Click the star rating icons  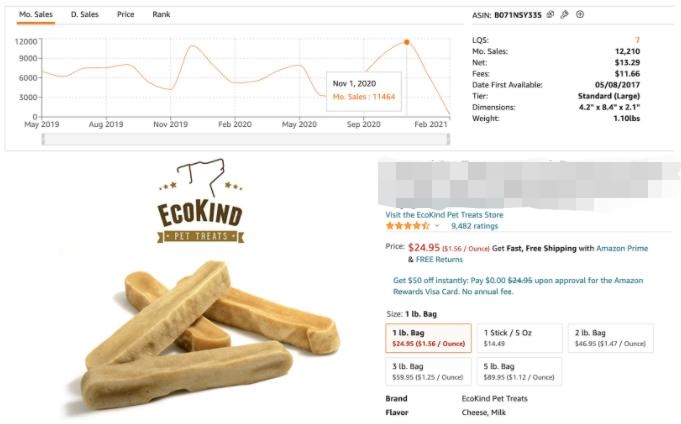tap(407, 226)
